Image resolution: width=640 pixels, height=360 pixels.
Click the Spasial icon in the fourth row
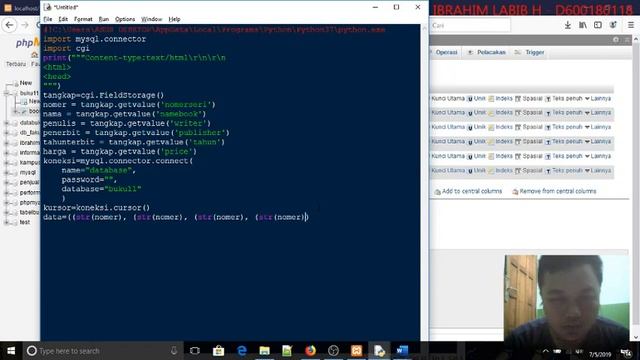pos(518,142)
